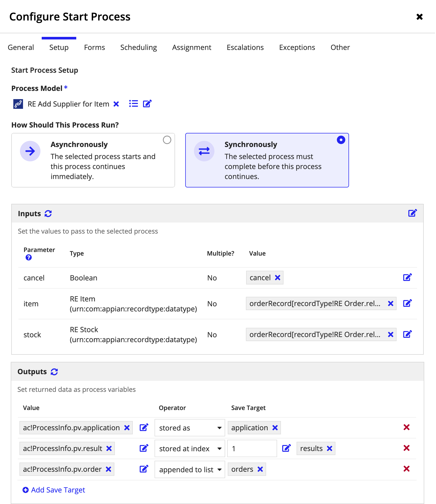The width and height of the screenshot is (436, 504).
Task: Clear the stock parameter value
Action: 391,334
